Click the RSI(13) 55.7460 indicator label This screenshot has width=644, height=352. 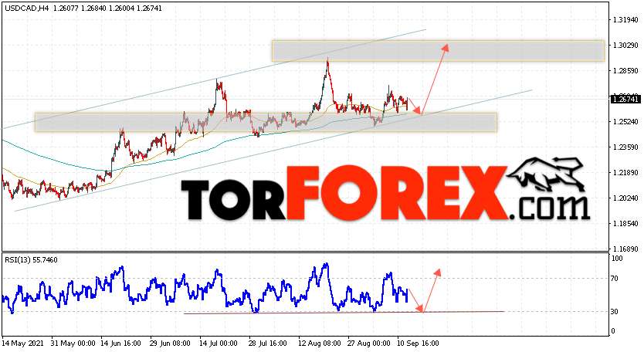point(31,259)
